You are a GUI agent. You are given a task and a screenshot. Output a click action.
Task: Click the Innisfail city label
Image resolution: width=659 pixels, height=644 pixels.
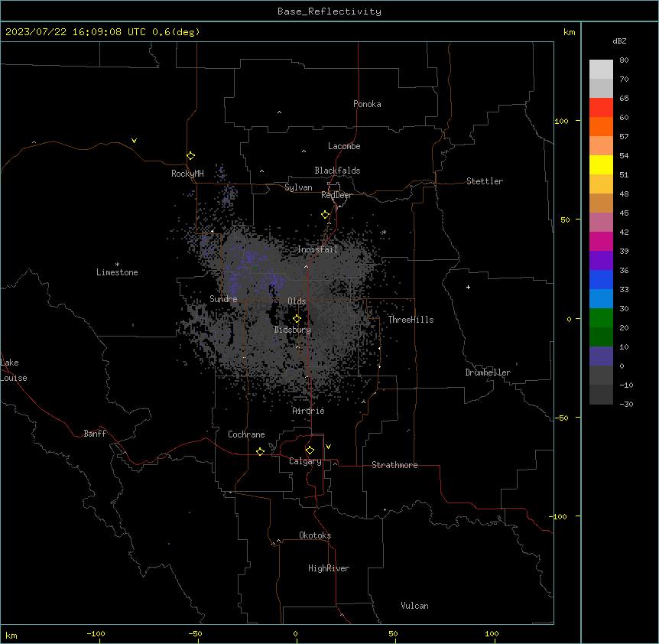coord(317,249)
